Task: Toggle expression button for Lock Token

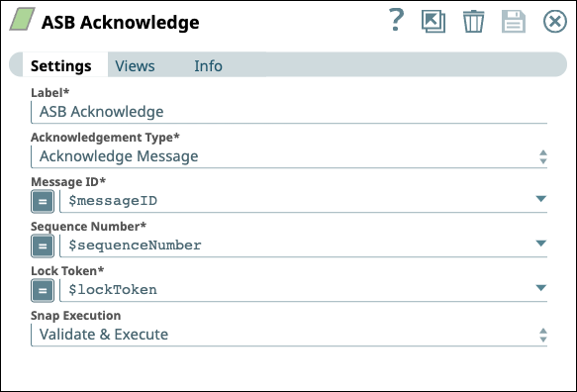Action: pos(43,290)
